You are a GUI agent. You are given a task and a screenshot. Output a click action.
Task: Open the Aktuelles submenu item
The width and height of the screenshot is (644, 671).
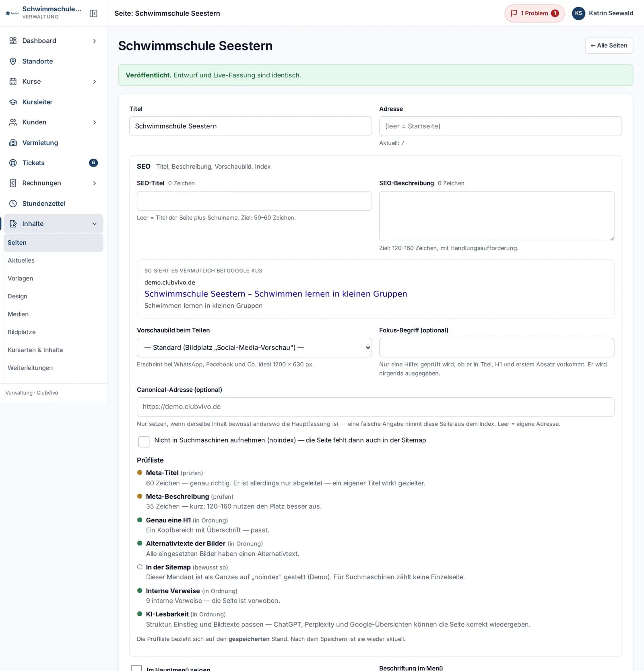click(x=54, y=260)
